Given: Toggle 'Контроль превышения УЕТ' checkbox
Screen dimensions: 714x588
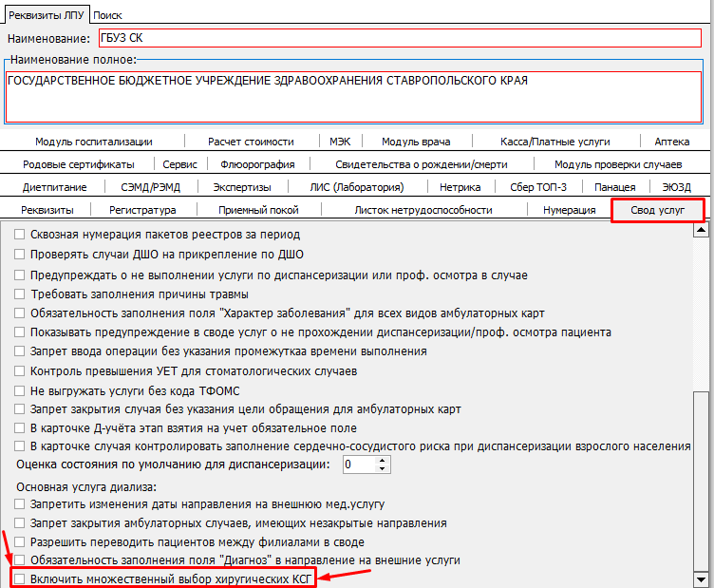Looking at the screenshot, I should 21,370.
